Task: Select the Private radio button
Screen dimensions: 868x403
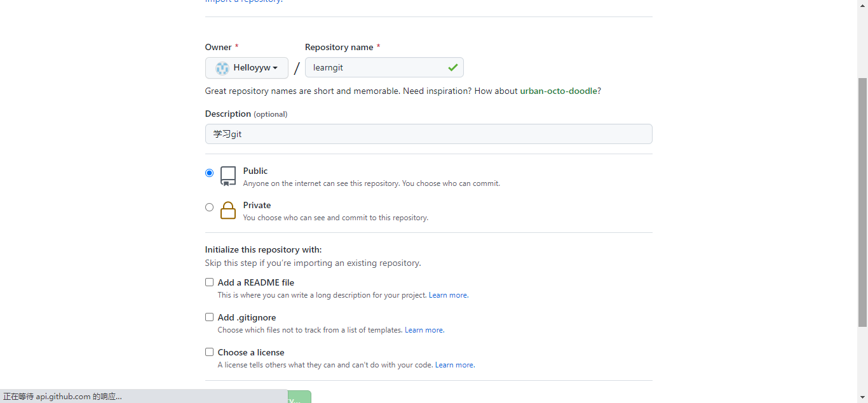Action: coord(209,207)
